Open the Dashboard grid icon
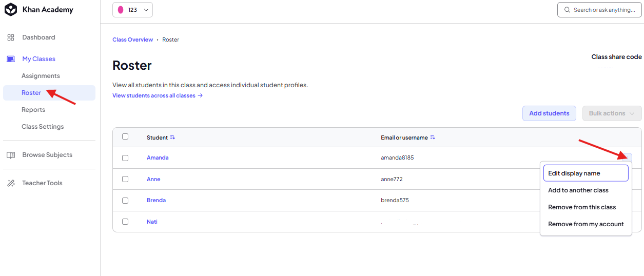Image resolution: width=644 pixels, height=276 pixels. point(11,37)
